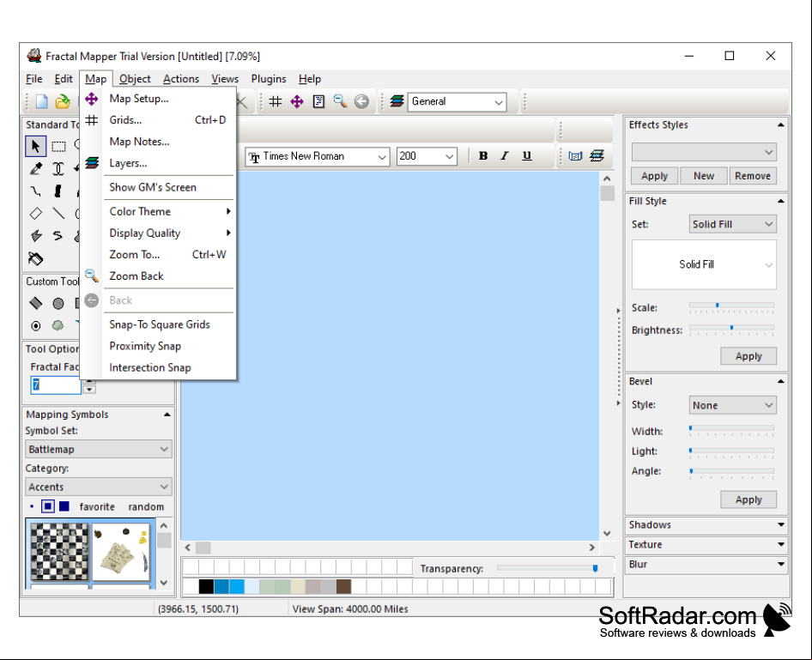This screenshot has width=812, height=660.
Task: Toggle the favorite symbols filter
Action: (97, 506)
